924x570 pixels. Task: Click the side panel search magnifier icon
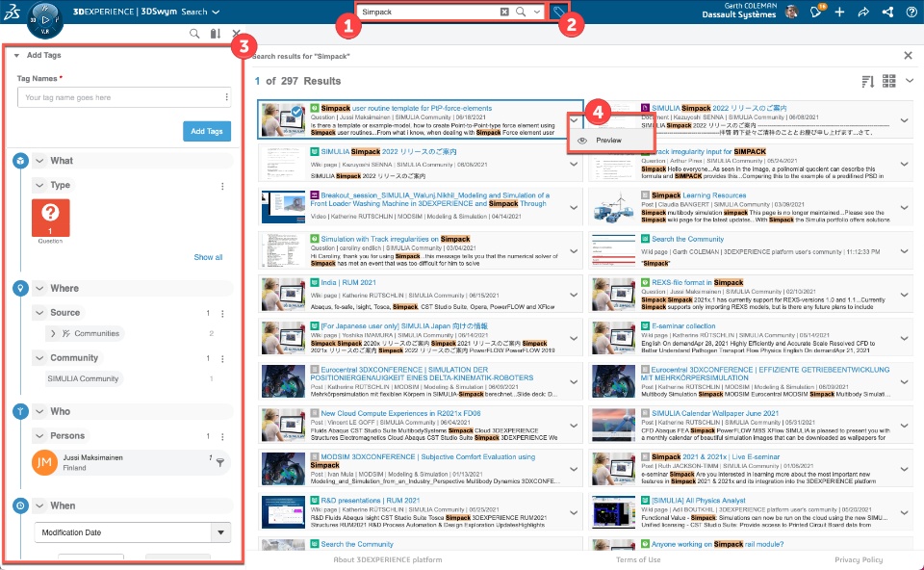(x=194, y=34)
